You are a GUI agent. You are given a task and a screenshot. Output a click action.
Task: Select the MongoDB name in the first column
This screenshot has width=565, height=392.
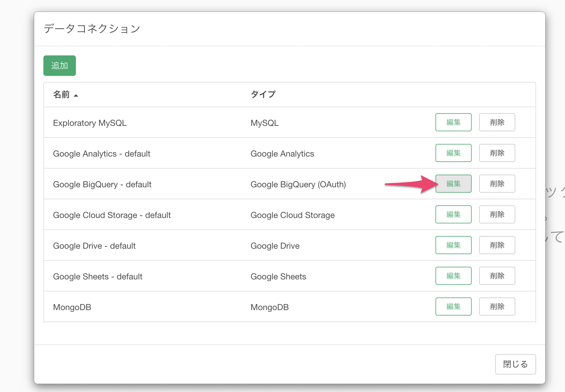coord(72,307)
